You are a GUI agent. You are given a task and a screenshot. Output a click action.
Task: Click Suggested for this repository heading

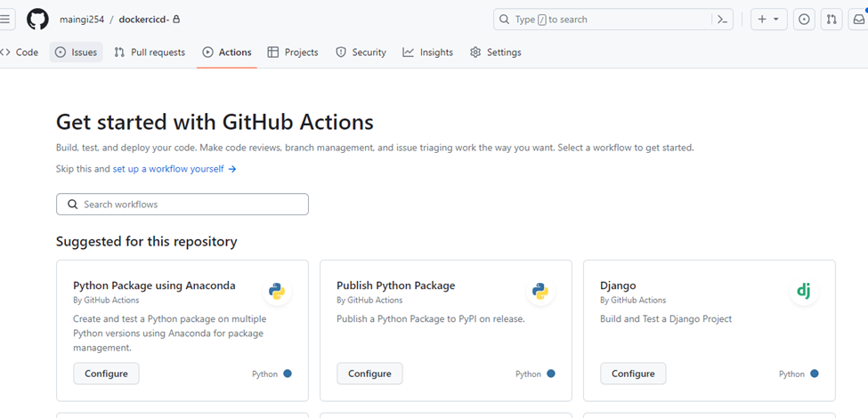pos(147,242)
